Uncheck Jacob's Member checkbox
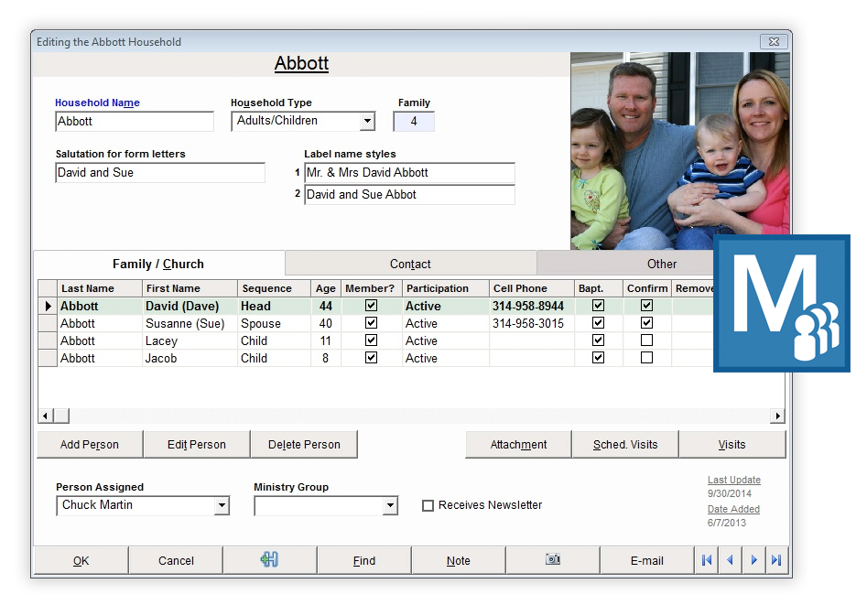 coord(370,358)
